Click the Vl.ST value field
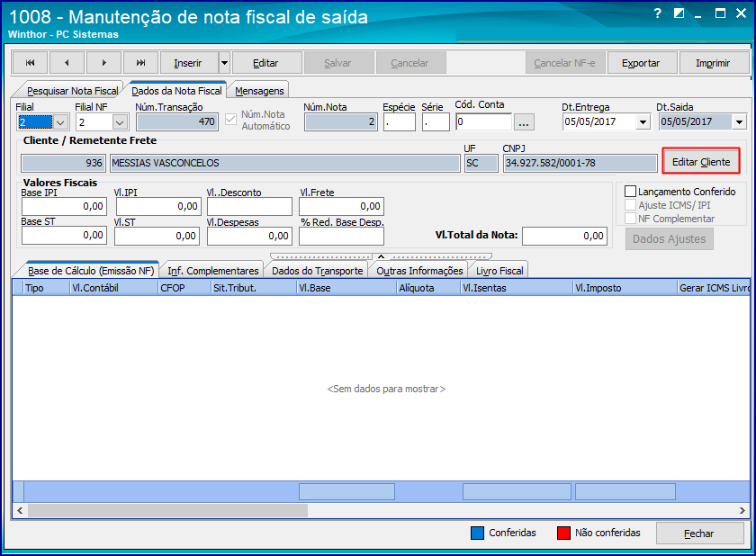 (x=157, y=236)
